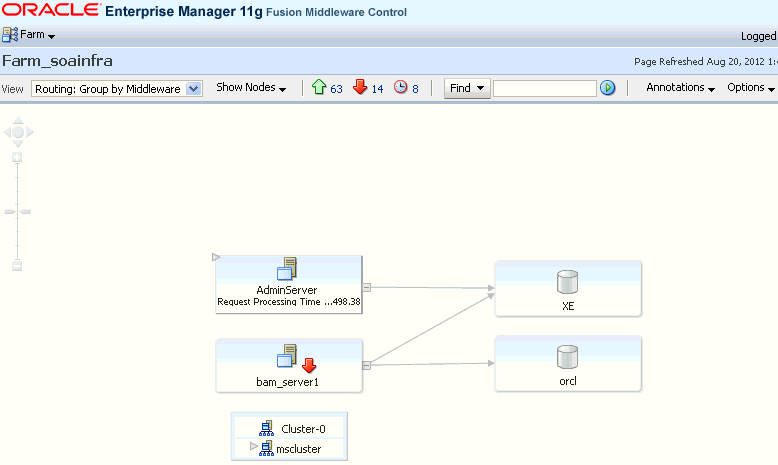Select the AdminServer node icon
This screenshot has width=778, height=465.
pyautogui.click(x=287, y=268)
